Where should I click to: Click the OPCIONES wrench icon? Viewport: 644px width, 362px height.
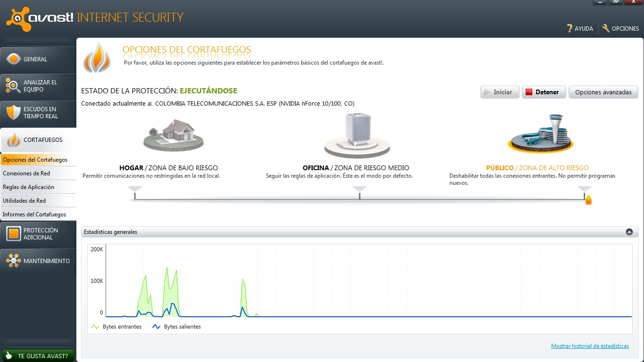(606, 28)
